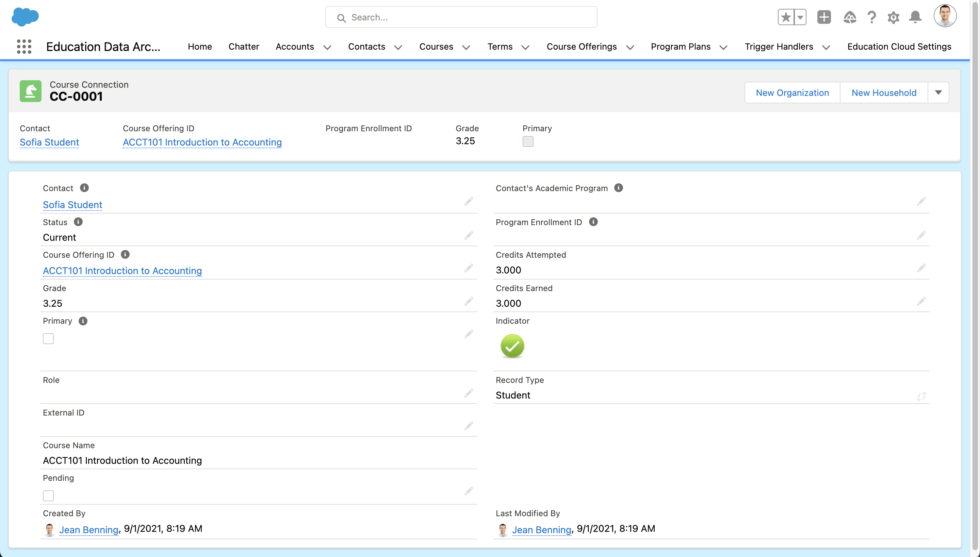
Task: Expand the Contacts nav dropdown chevron
Action: [x=398, y=48]
